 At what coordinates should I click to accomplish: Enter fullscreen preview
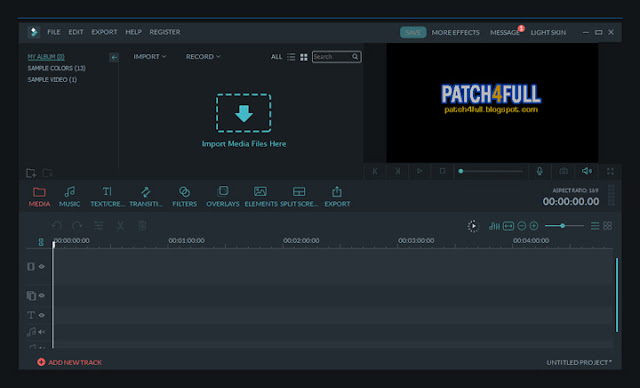click(610, 171)
